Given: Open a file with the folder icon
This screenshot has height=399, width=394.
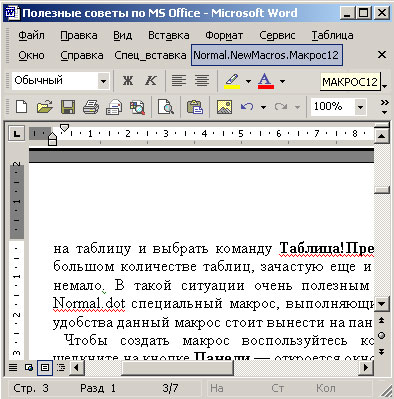Looking at the screenshot, I should [45, 107].
